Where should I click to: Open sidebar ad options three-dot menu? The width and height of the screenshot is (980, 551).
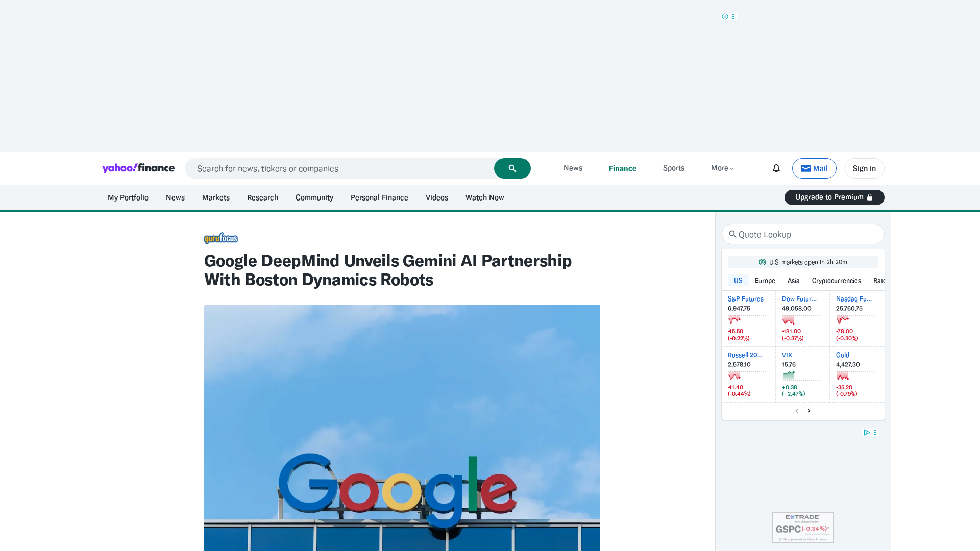coord(875,432)
